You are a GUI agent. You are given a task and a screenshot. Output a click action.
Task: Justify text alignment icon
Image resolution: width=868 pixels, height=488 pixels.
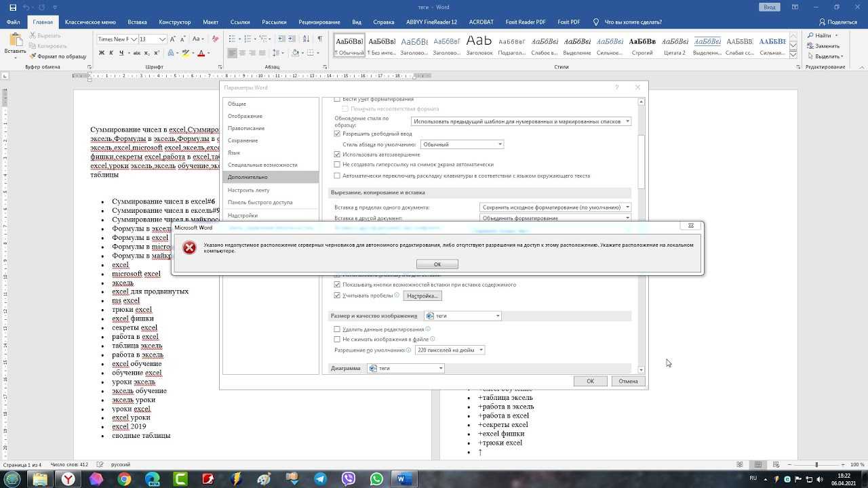pos(263,53)
